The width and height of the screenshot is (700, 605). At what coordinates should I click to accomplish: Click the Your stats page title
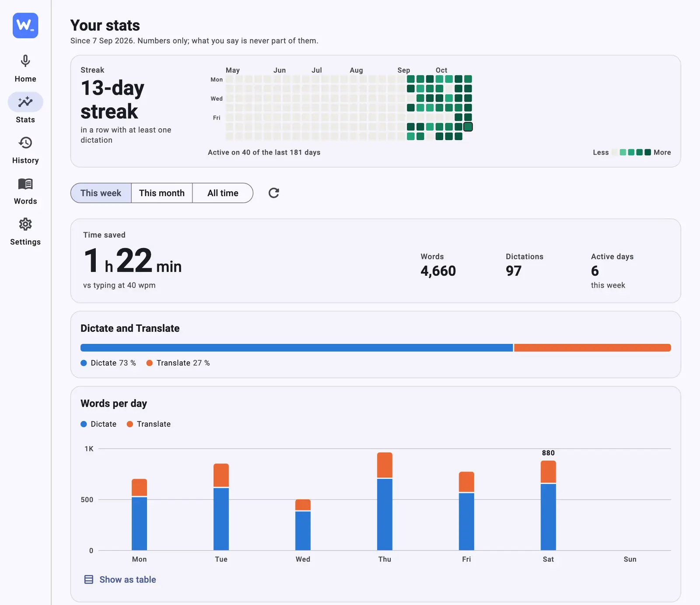105,25
